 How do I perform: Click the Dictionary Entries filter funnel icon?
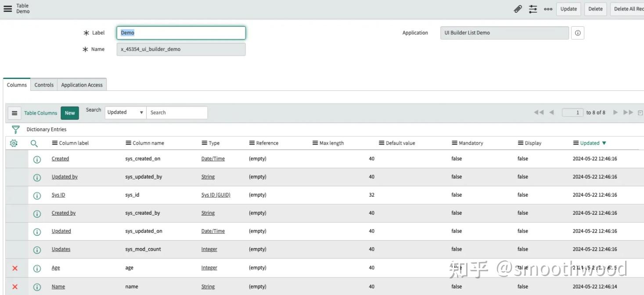pyautogui.click(x=16, y=129)
